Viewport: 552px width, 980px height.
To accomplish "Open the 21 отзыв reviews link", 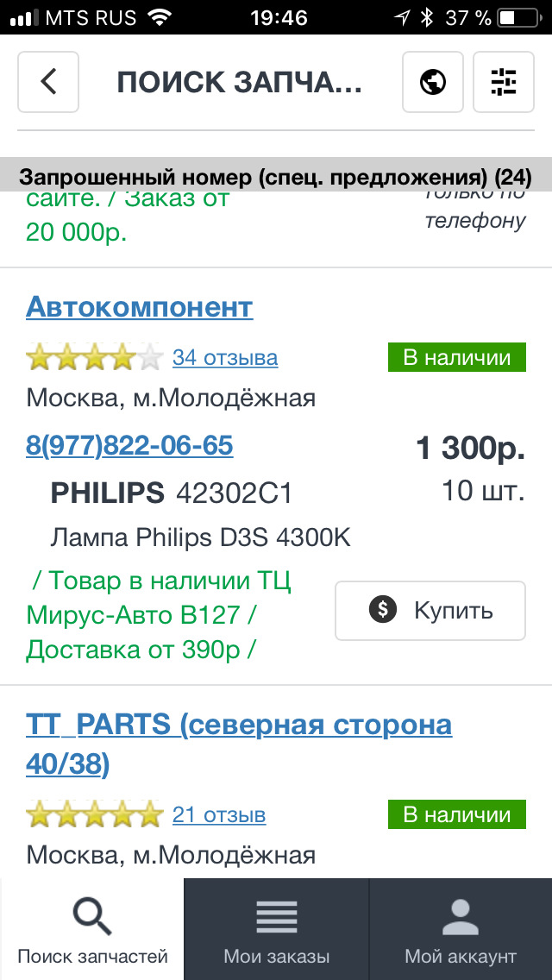I will click(219, 814).
